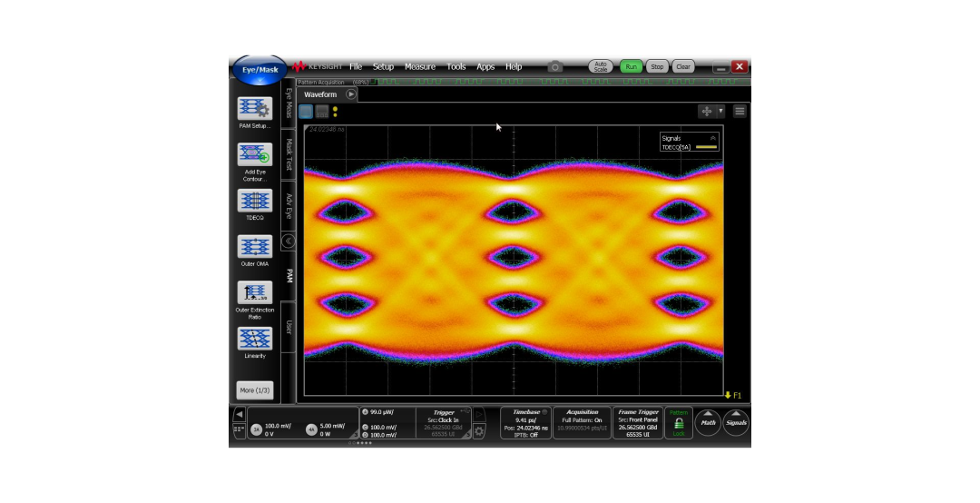This screenshot has height=503, width=980.
Task: Switch to the split-graph layout icon
Action: (322, 112)
